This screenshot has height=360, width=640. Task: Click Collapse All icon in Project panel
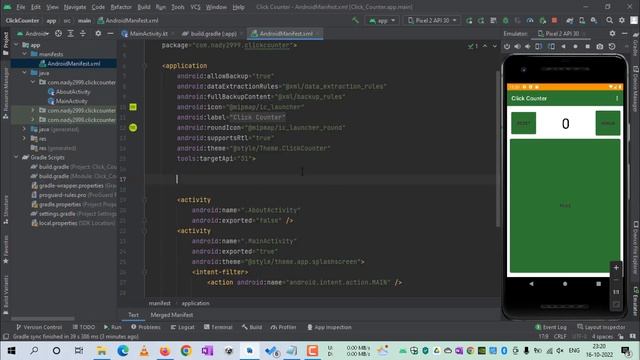click(83, 33)
